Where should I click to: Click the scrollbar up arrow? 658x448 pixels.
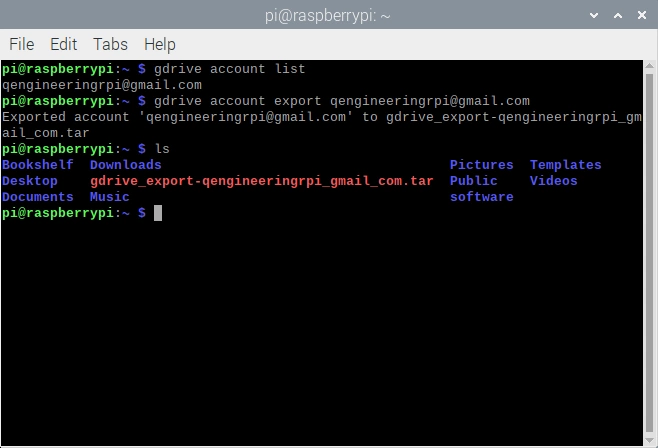click(x=650, y=66)
